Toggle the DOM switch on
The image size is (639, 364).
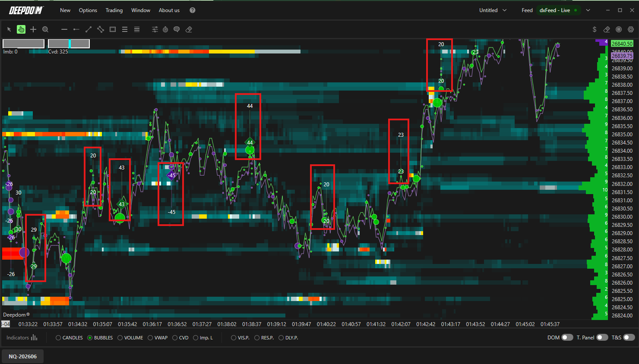(567, 338)
